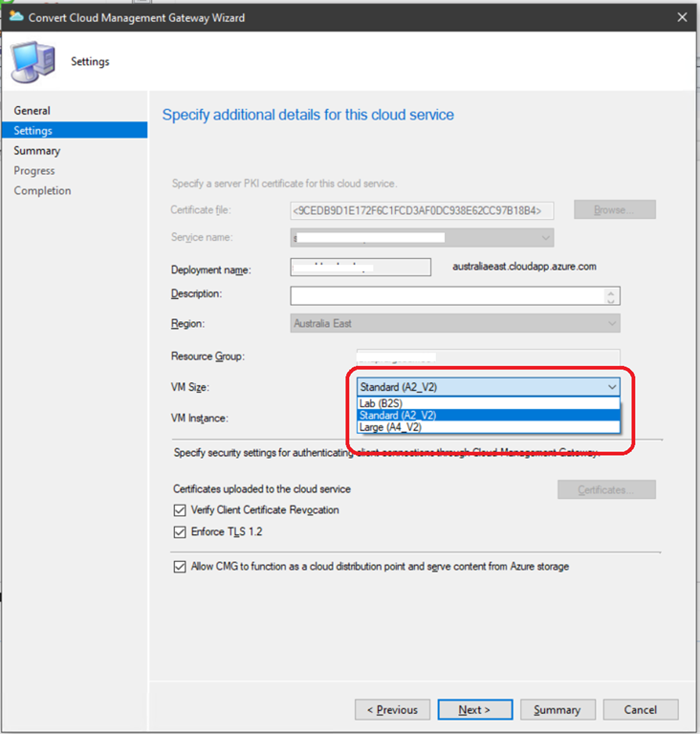The width and height of the screenshot is (700, 734).
Task: Close the Convert Cloud Management Gateway Wizard
Action: [680, 16]
